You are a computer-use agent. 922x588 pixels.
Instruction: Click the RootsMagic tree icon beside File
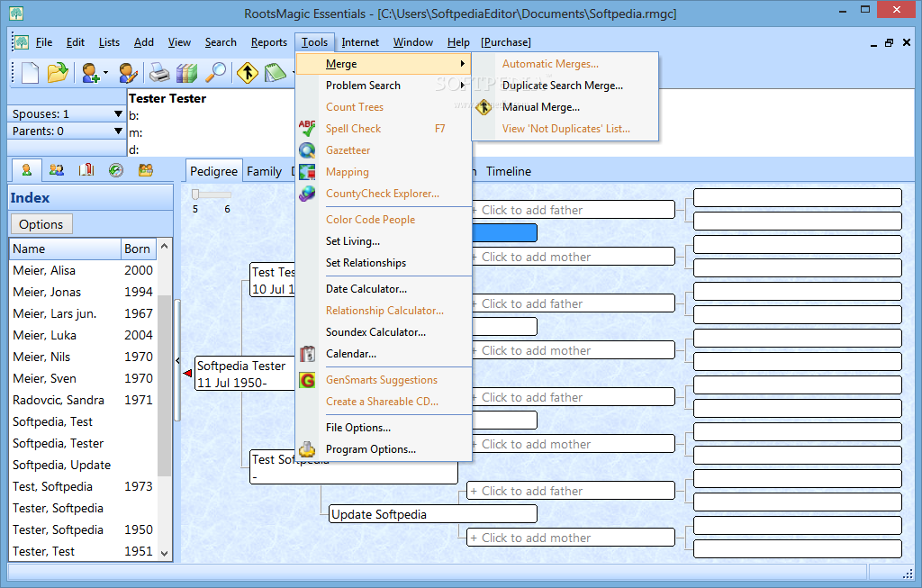pos(22,42)
